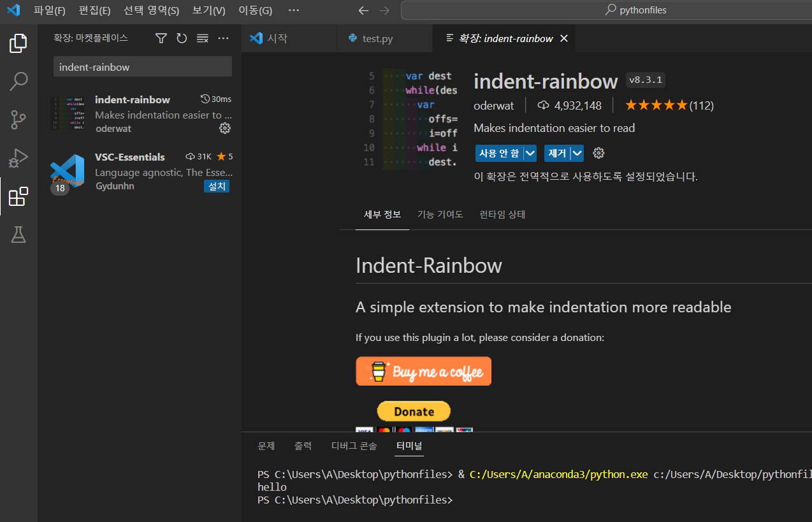Click the 18 extension pack badge
This screenshot has width=812, height=522.
(60, 188)
